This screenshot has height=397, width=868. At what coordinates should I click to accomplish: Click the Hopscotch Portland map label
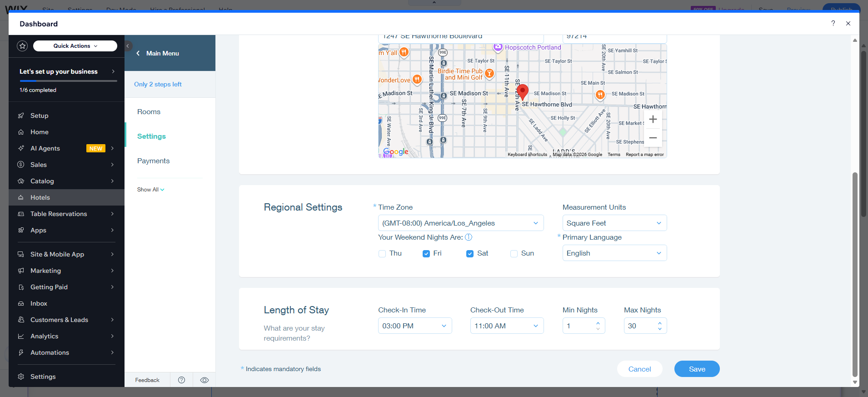coord(533,47)
